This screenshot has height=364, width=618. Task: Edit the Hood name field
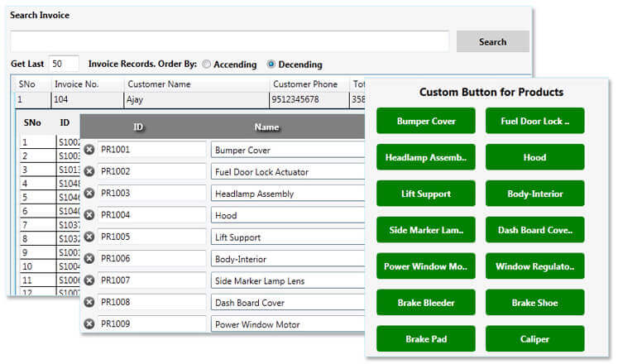pos(286,215)
